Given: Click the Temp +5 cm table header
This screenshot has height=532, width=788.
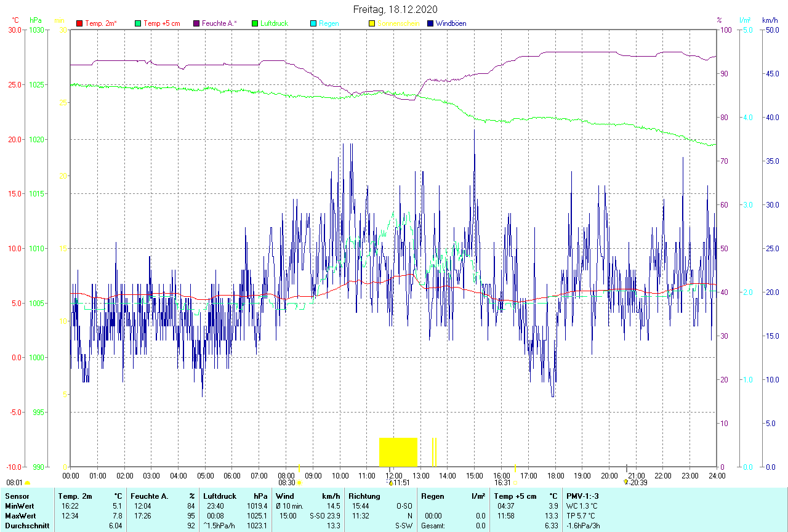Looking at the screenshot, I should tap(515, 496).
